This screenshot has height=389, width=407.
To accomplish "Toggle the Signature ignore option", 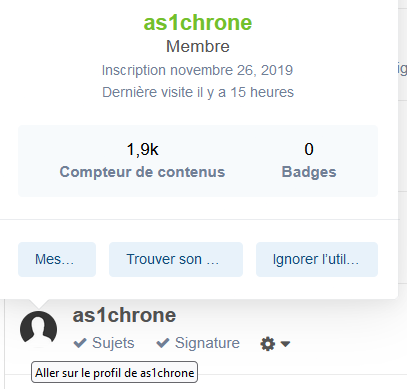I will click(198, 343).
